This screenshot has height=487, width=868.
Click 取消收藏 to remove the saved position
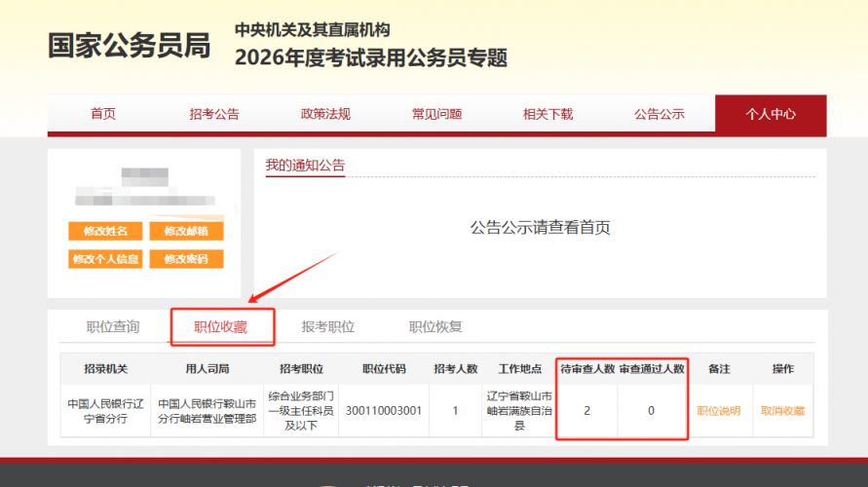(782, 411)
